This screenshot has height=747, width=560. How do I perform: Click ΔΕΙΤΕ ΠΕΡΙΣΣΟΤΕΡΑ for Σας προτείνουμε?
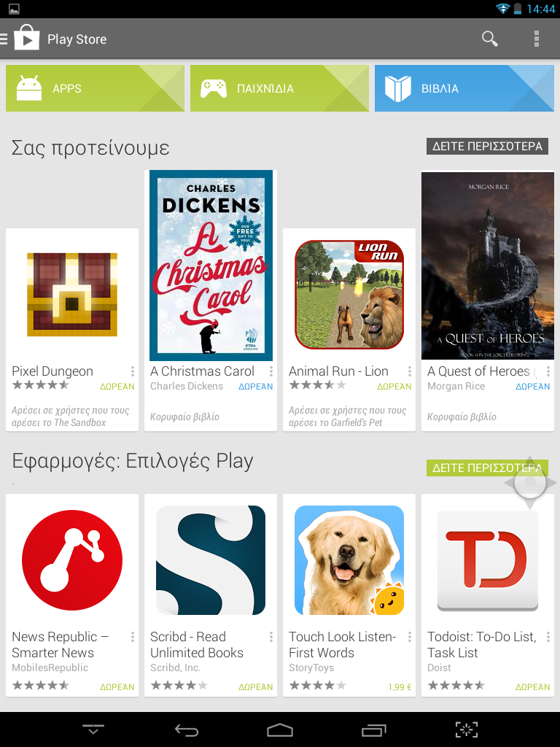click(487, 146)
